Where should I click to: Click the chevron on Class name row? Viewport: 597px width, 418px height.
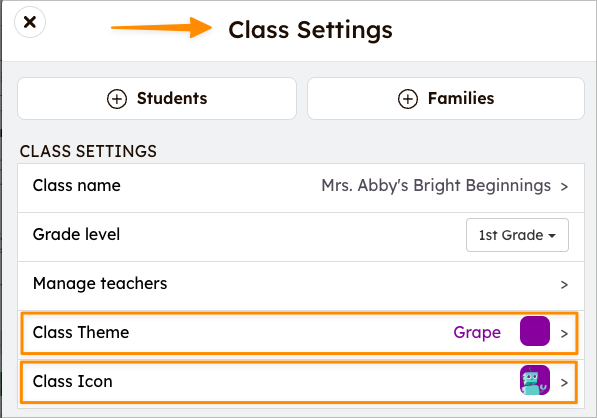click(x=564, y=187)
